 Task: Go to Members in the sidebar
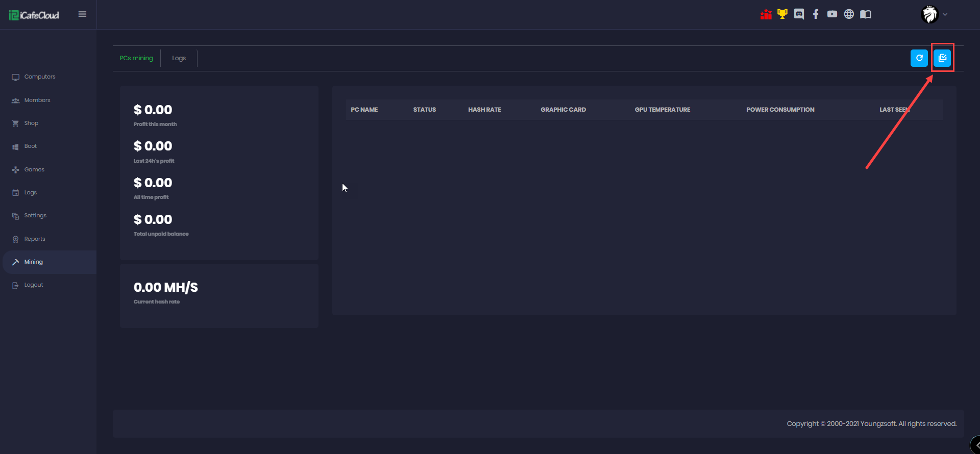[37, 100]
